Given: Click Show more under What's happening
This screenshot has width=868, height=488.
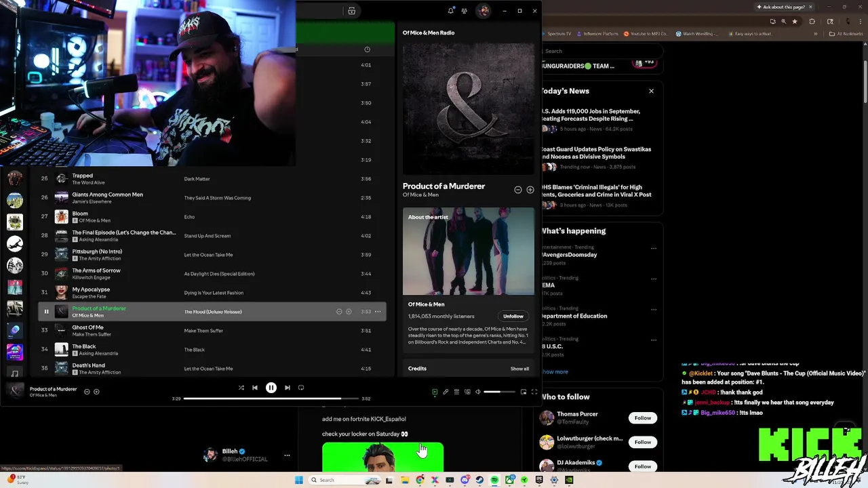Looking at the screenshot, I should coord(555,371).
